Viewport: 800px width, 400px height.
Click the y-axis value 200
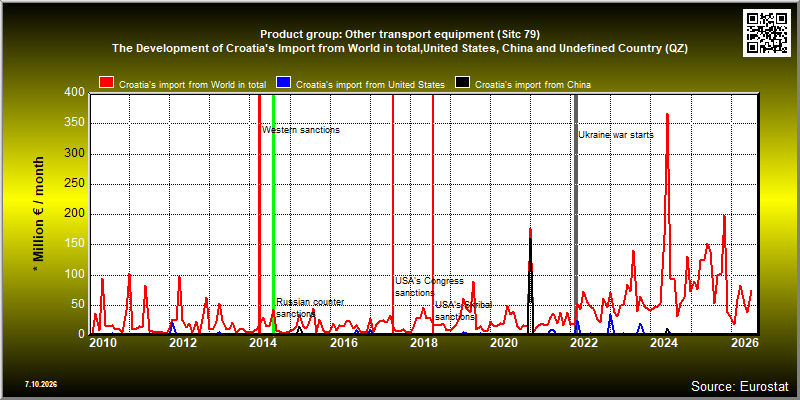74,214
